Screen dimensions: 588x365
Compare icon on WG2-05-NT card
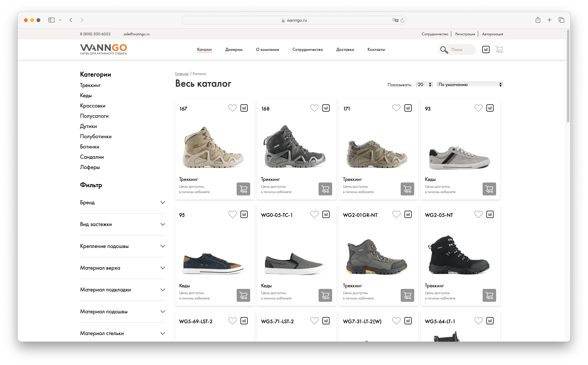[x=490, y=214]
